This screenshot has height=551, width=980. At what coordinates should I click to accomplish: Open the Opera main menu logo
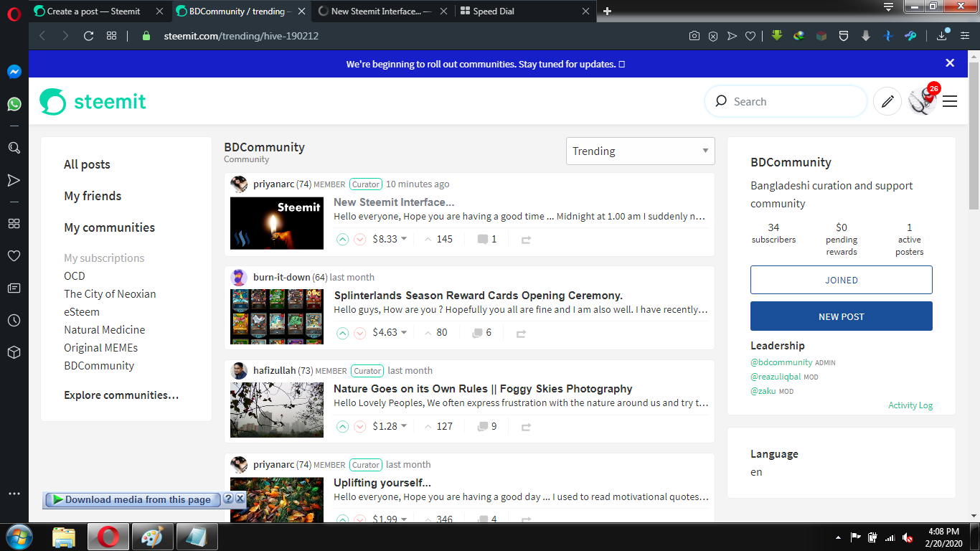14,12
